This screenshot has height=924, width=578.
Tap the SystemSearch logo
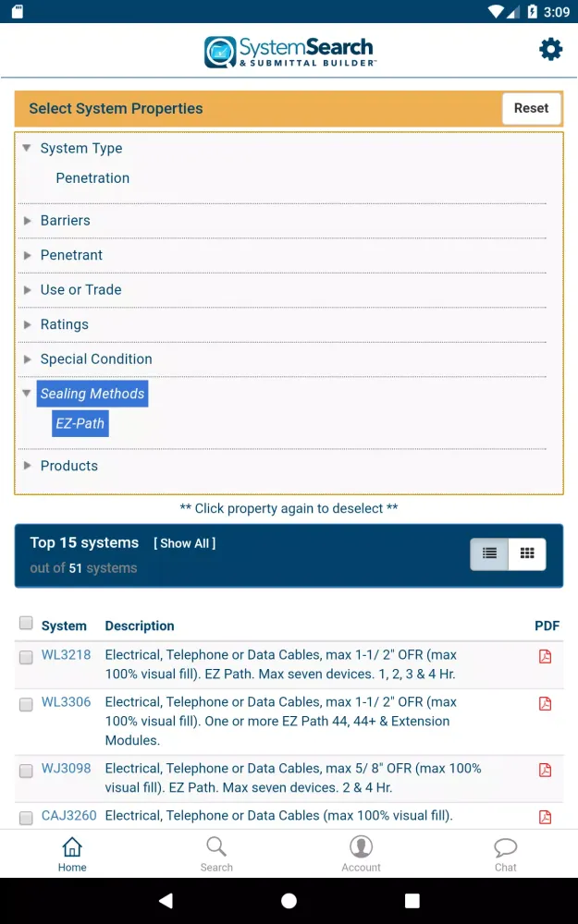(289, 52)
